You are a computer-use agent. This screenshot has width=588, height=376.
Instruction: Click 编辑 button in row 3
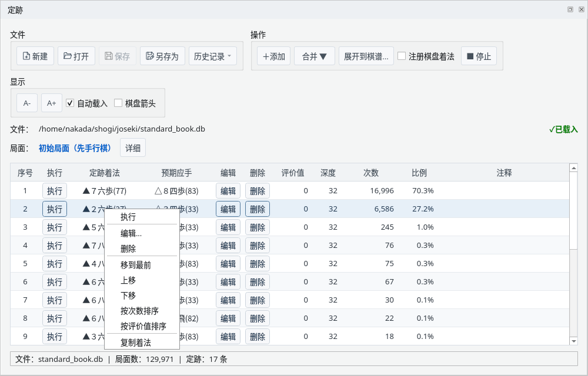click(x=228, y=227)
